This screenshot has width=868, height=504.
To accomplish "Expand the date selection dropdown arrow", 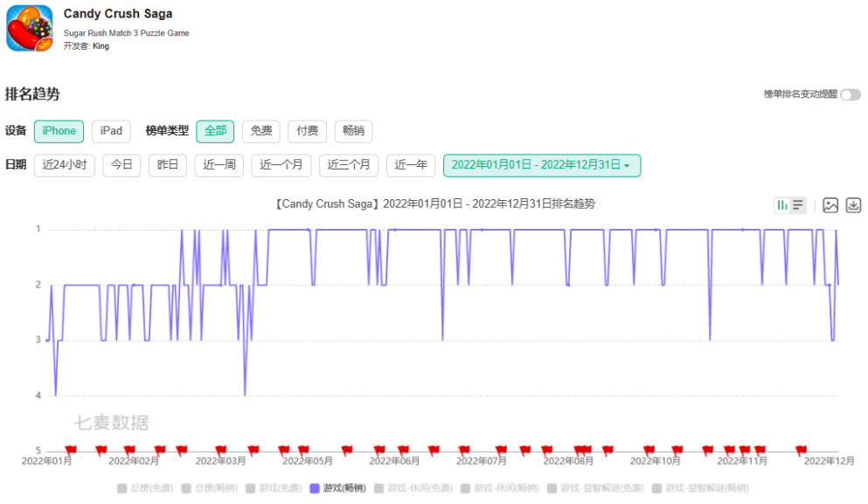I will [x=627, y=164].
